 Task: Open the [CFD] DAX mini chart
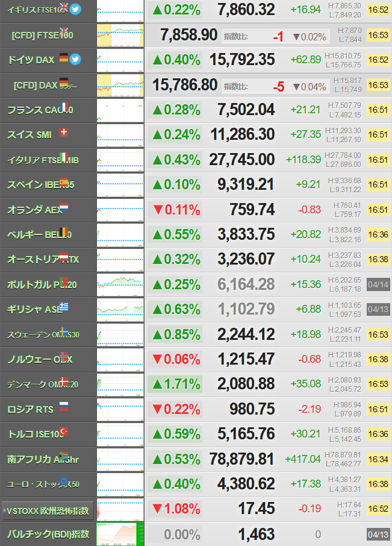(x=120, y=86)
